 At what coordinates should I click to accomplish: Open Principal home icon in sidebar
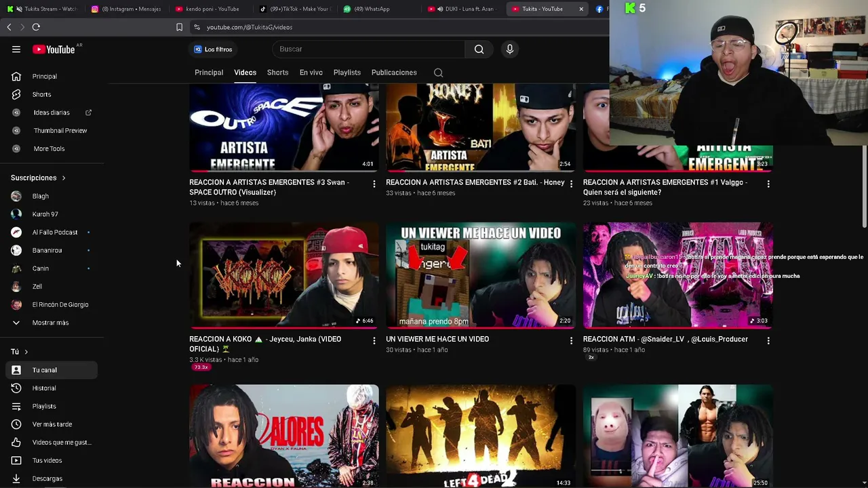pyautogui.click(x=16, y=77)
